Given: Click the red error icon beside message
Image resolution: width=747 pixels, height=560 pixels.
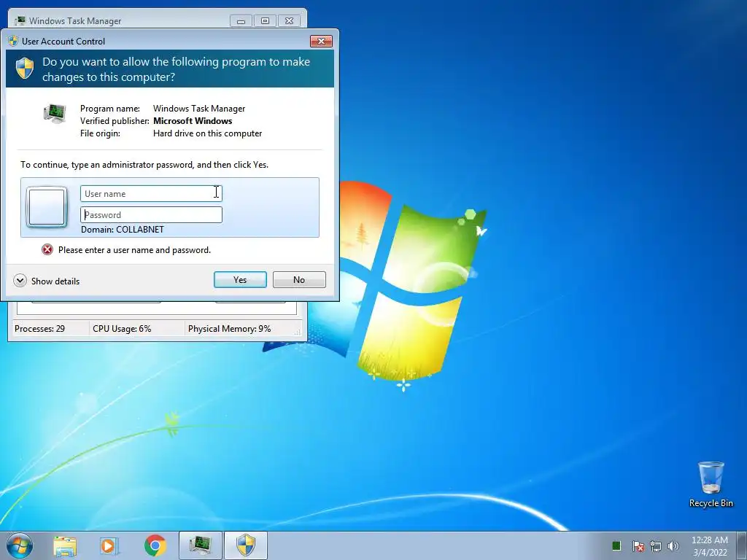Looking at the screenshot, I should [47, 249].
